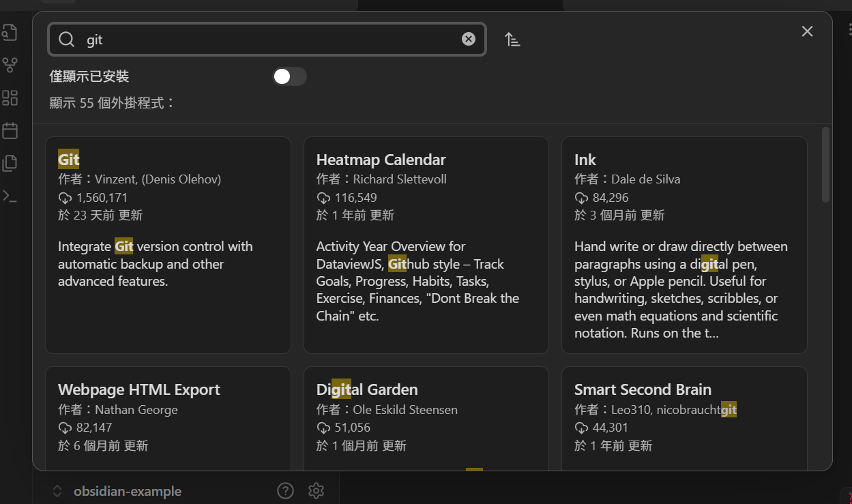This screenshot has width=852, height=504.
Task: Click the plugin list scrollbar
Action: coord(825,164)
